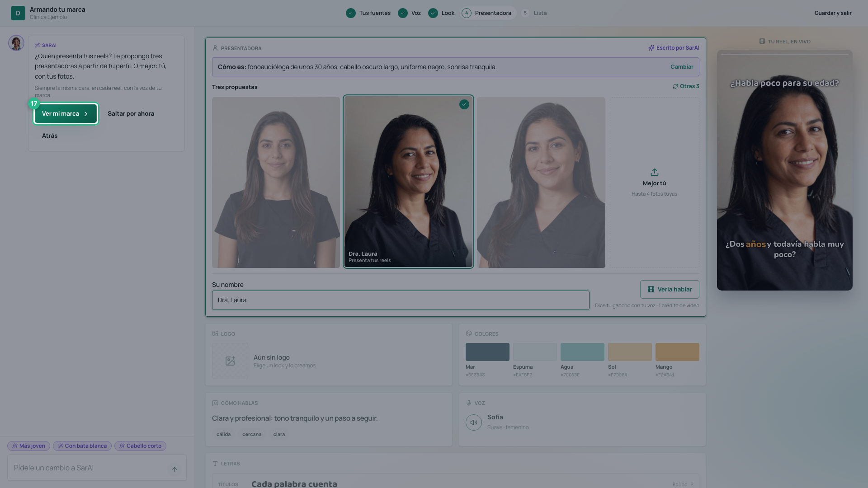This screenshot has height=488, width=868.
Task: Pick the Sol color swatch
Action: point(630,352)
